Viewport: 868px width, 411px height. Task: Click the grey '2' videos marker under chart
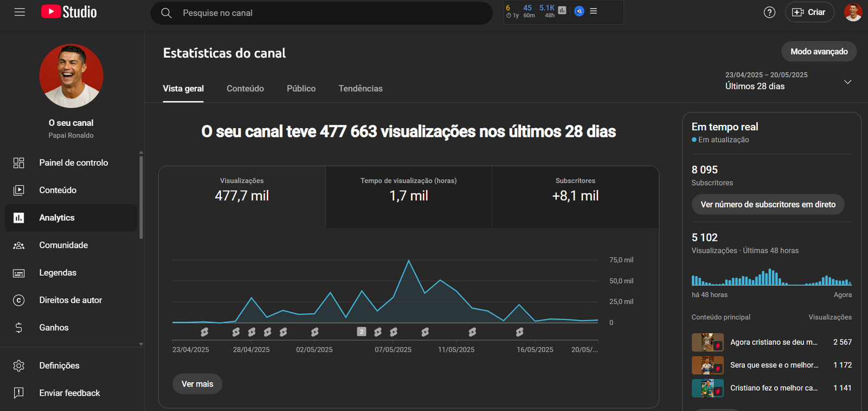point(361,332)
